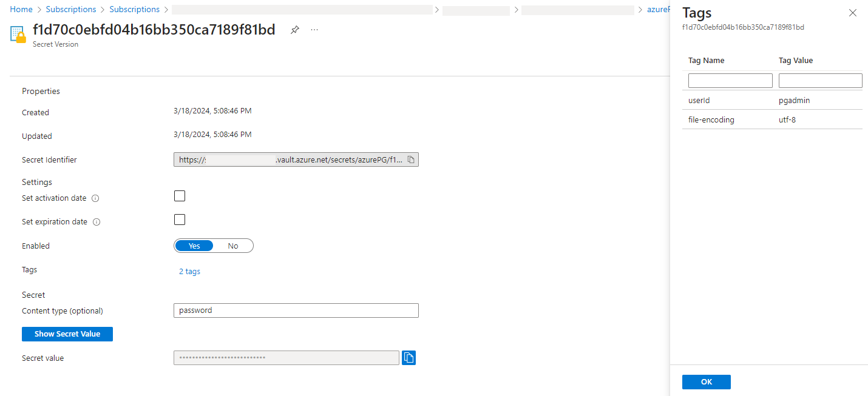Screen dimensions: 868x396
Task: Click the Secret Version key vault icon
Action: pos(18,35)
